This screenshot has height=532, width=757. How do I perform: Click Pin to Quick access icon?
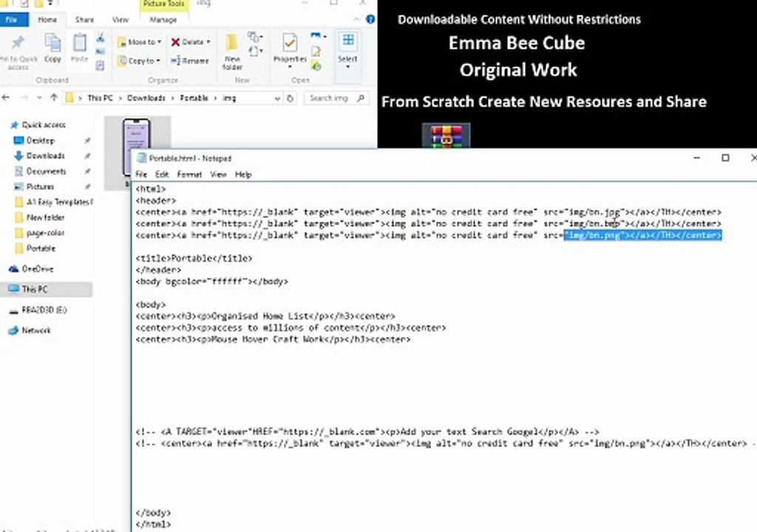[x=18, y=42]
